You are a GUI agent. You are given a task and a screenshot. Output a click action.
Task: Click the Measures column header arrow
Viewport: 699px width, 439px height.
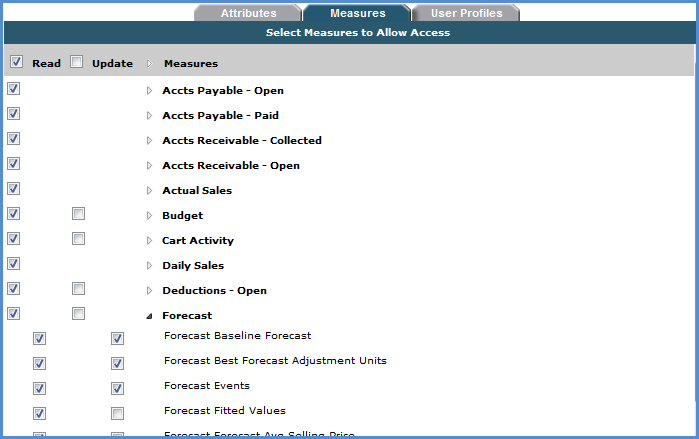pos(150,64)
